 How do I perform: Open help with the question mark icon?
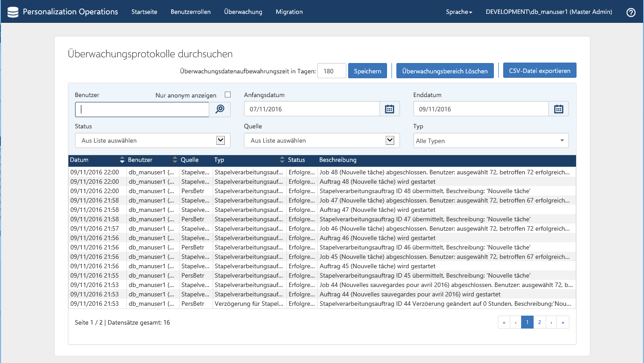tap(631, 13)
